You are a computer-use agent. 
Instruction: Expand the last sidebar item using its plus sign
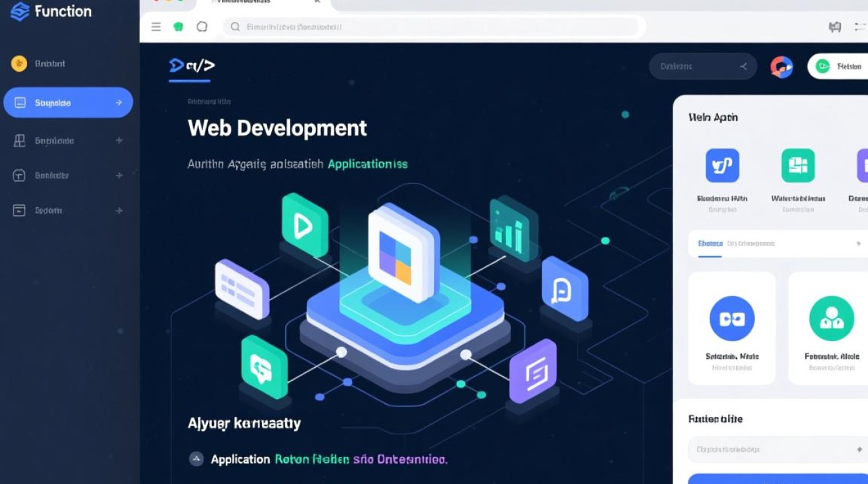119,210
